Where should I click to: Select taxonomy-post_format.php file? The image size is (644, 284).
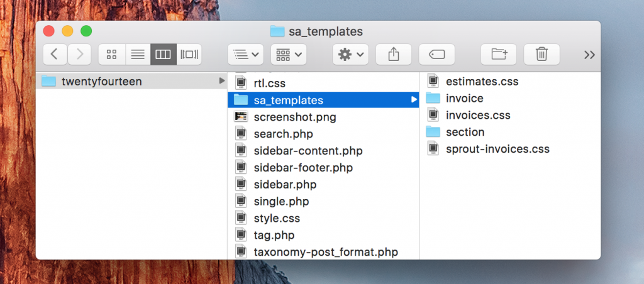coord(323,251)
